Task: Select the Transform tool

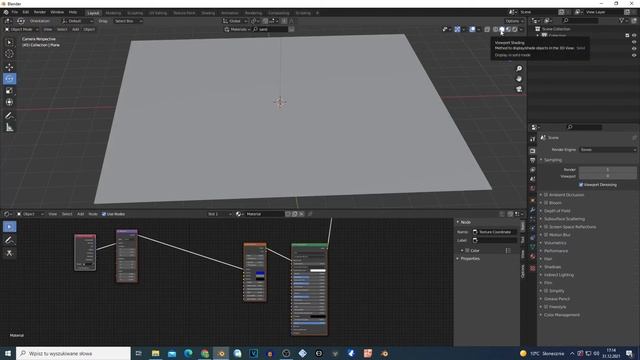Action: click(x=9, y=102)
